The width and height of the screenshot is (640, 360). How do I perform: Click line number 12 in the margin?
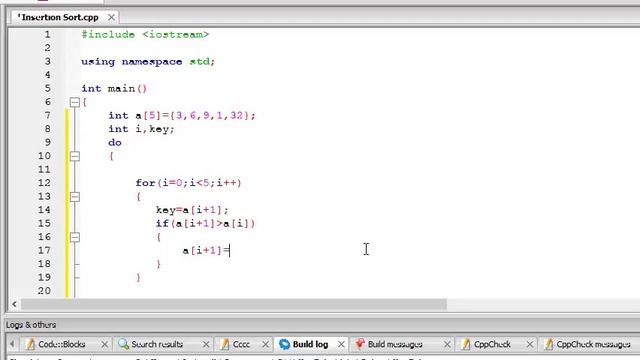click(44, 183)
